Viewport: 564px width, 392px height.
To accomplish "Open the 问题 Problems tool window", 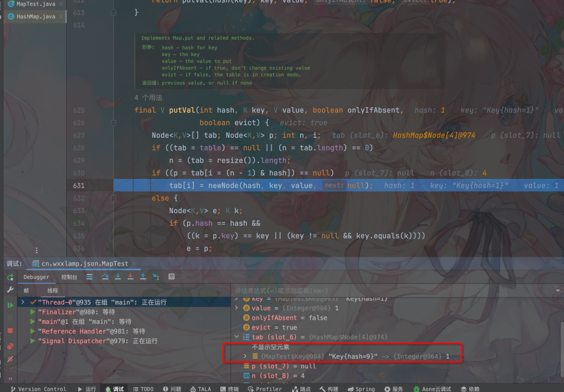I will [x=172, y=389].
